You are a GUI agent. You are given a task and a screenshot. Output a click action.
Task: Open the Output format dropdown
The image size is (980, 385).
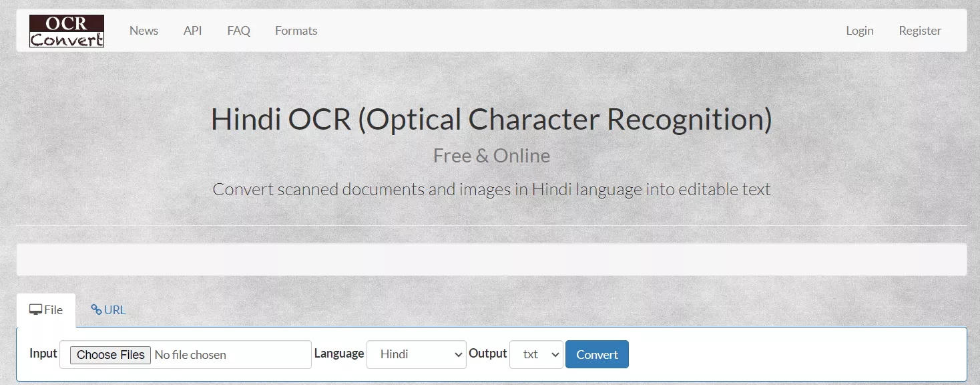tap(536, 354)
